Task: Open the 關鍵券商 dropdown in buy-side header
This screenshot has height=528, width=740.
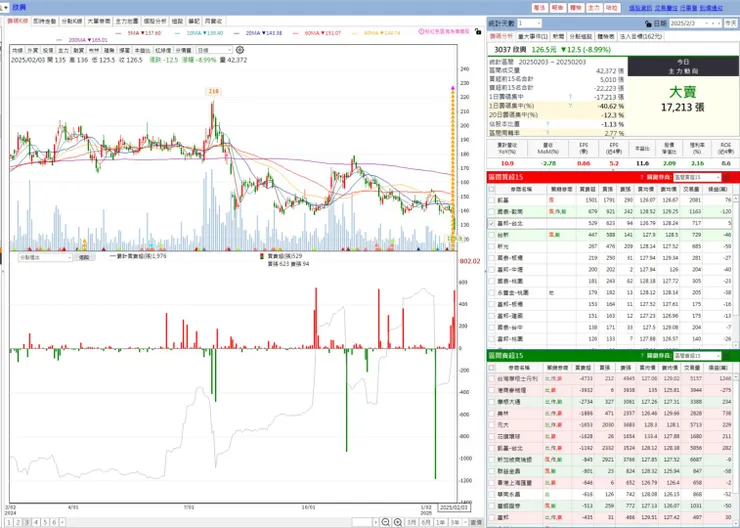Action: tap(697, 177)
